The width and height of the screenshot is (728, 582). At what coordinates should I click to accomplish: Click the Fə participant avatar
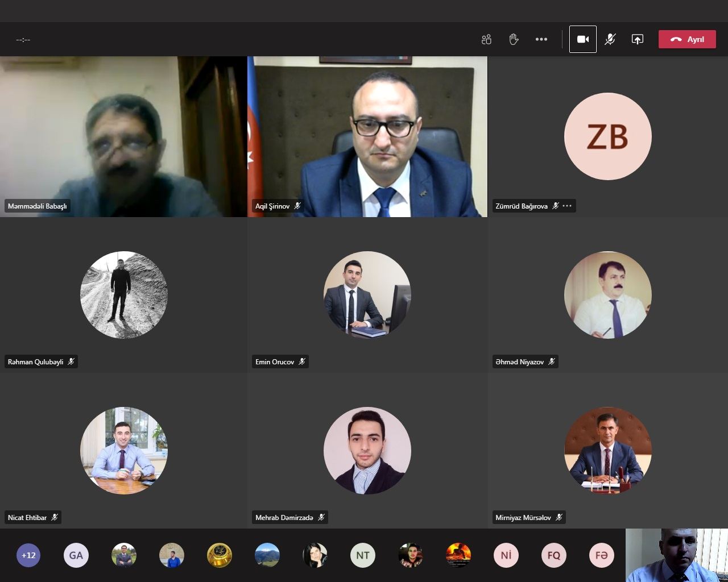[602, 555]
